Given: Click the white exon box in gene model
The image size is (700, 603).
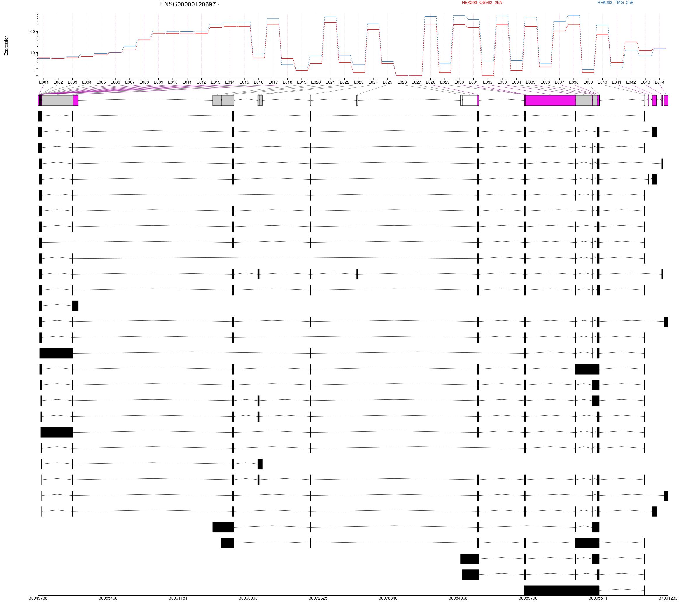Looking at the screenshot, I should (470, 100).
